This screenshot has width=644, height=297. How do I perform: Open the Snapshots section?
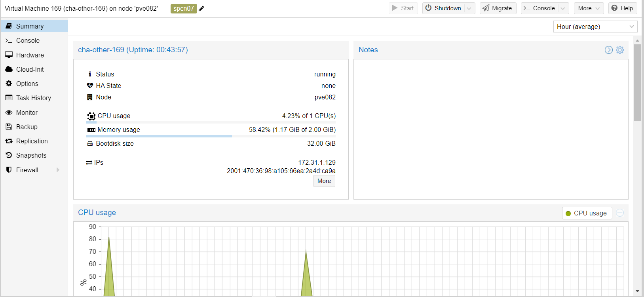pos(34,155)
